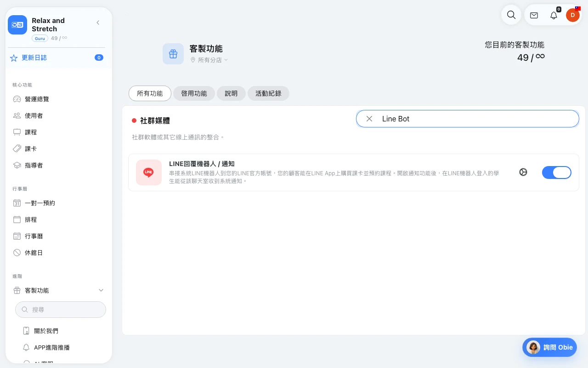The height and width of the screenshot is (368, 588).
Task: Toggle the LINE回覆機器人 switch off
Action: pyautogui.click(x=557, y=172)
